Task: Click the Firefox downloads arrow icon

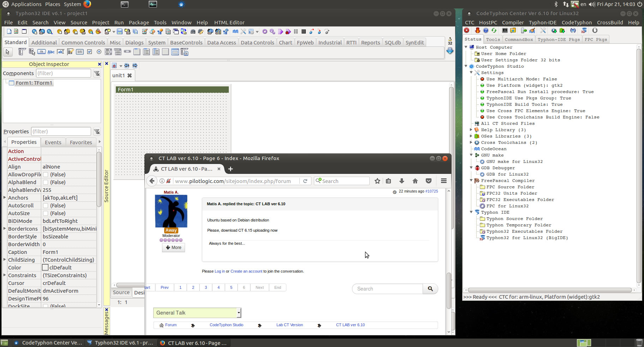Action: click(x=401, y=181)
